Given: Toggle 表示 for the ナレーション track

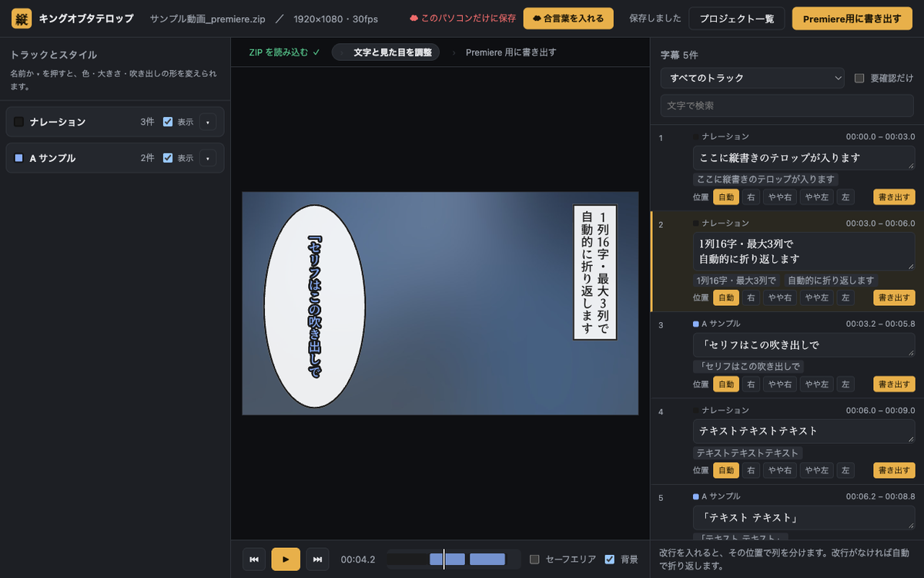Looking at the screenshot, I should (168, 122).
